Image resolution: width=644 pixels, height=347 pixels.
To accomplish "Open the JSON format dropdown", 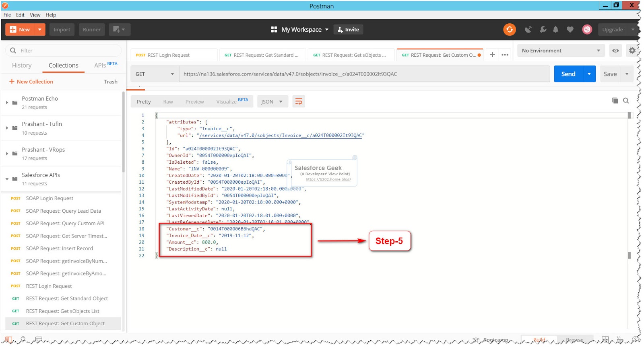I will pyautogui.click(x=272, y=101).
